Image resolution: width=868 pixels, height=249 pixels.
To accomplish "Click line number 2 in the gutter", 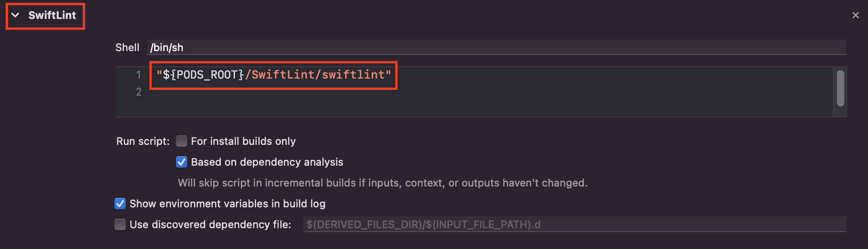I will click(139, 92).
